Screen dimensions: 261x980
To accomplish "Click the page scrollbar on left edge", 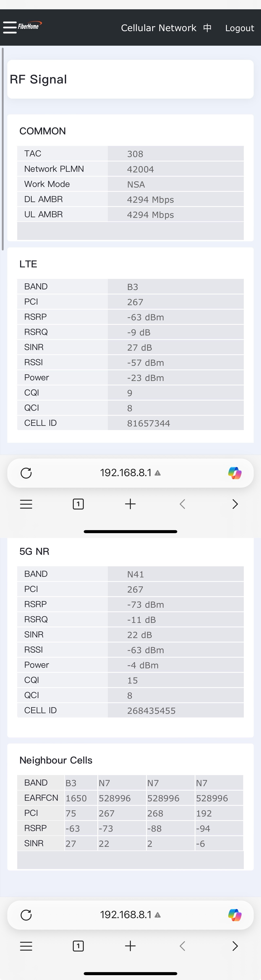I will tap(2, 149).
